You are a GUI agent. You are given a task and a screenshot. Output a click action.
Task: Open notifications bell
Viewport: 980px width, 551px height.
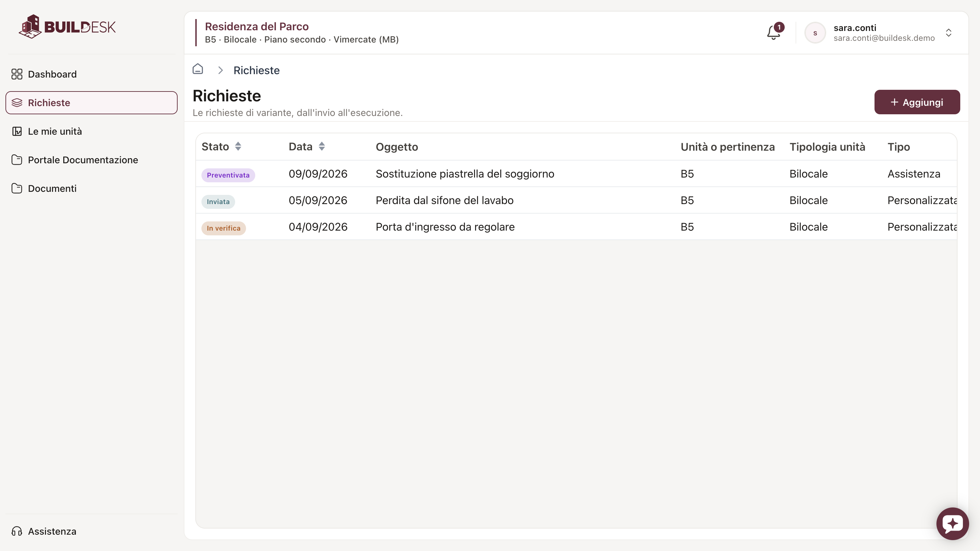774,32
